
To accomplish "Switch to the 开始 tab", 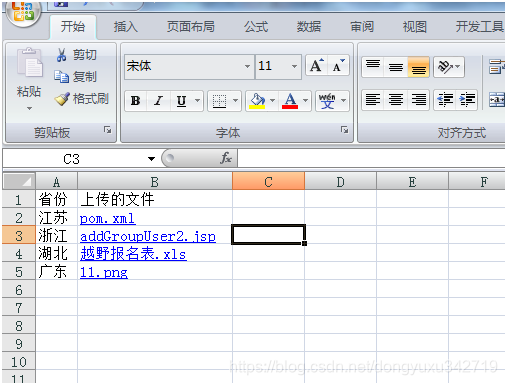I will (x=73, y=27).
